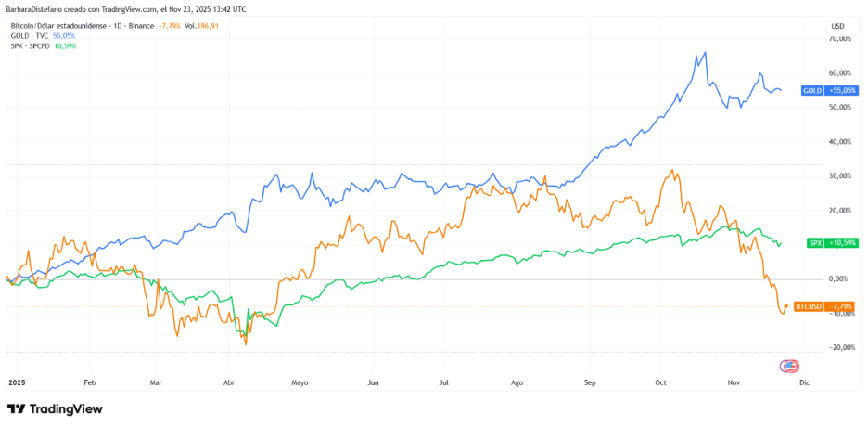This screenshot has height=427, width=868.
Task: Select the GOLD price label tag
Action: 812,90
